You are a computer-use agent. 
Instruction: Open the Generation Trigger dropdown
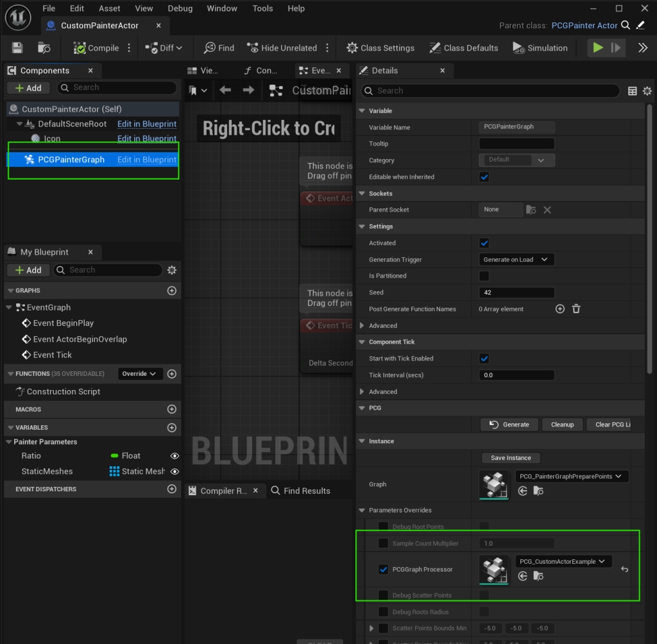[516, 260]
